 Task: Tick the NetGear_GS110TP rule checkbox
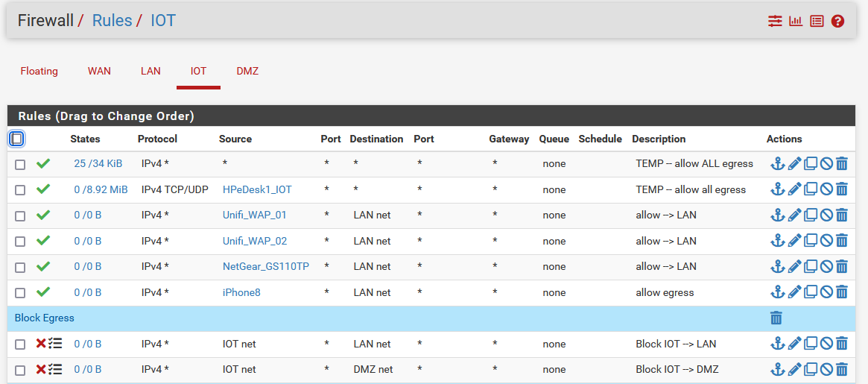point(20,267)
